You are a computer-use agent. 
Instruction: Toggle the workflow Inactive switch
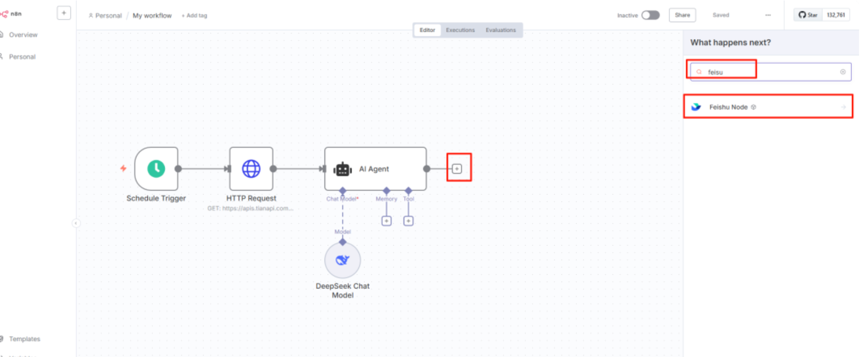[x=650, y=15]
